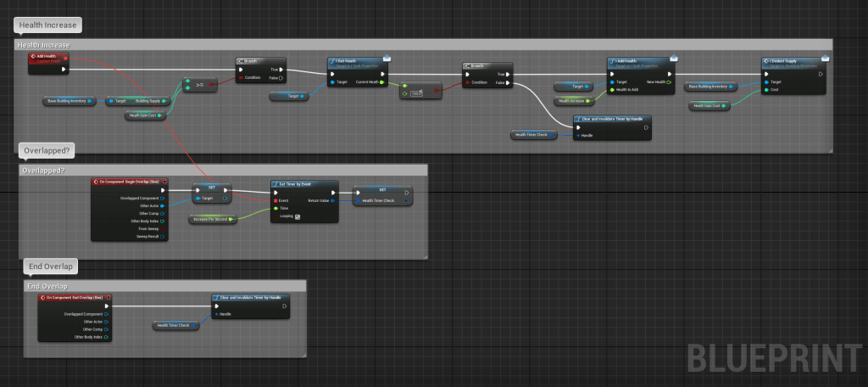
Task: Click the False output pin of first Branch
Action: 281,78
